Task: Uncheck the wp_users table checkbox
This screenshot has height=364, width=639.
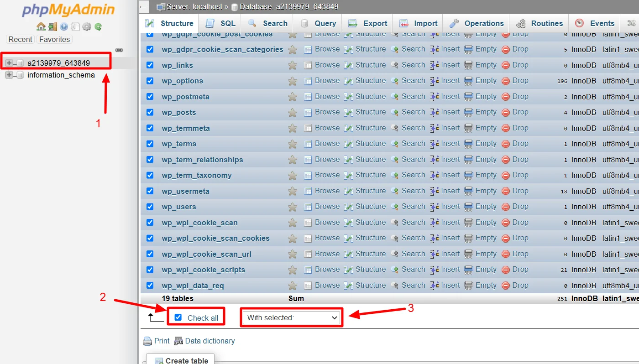Action: click(150, 207)
